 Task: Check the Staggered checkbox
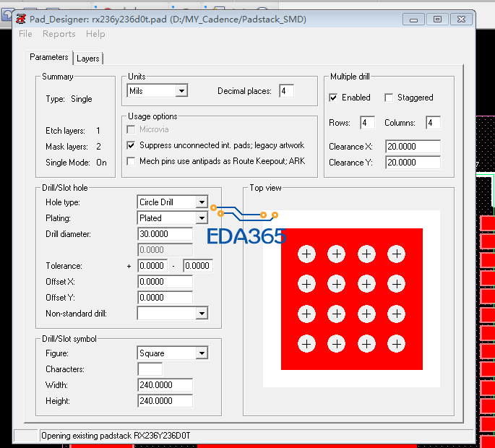click(389, 98)
